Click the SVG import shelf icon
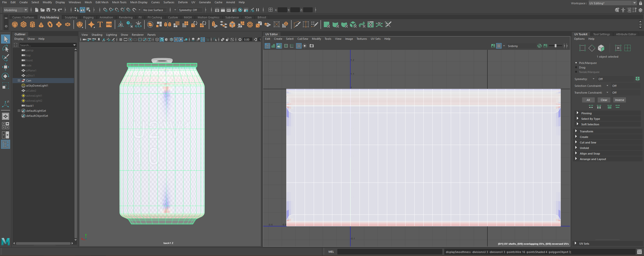 point(109,24)
